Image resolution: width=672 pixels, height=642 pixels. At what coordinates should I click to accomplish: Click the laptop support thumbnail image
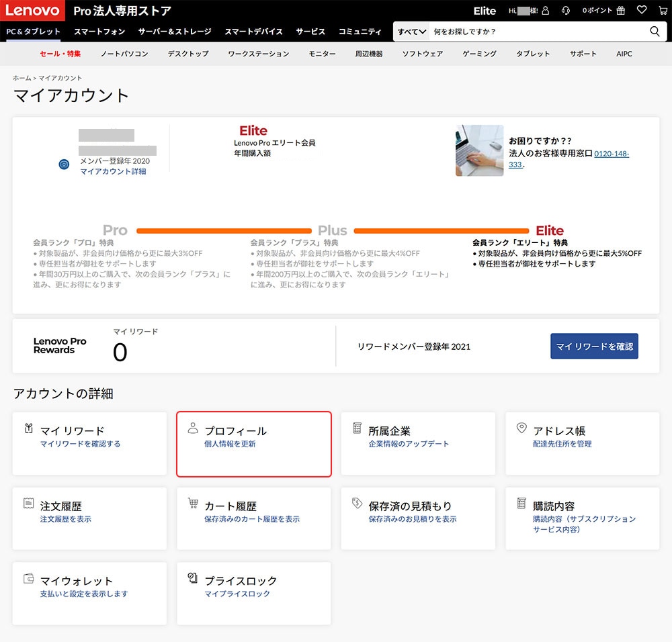pyautogui.click(x=479, y=150)
